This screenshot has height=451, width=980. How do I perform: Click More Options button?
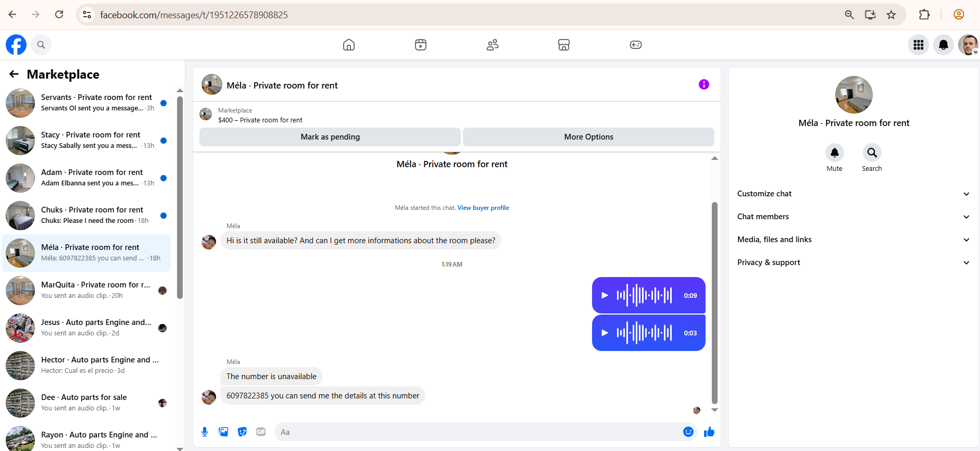[x=588, y=137]
